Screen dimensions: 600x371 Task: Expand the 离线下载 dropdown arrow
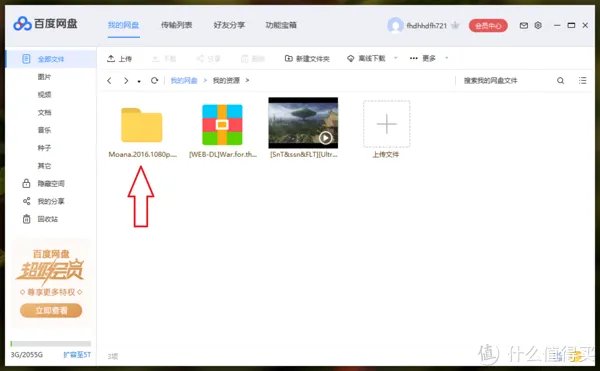click(x=396, y=58)
